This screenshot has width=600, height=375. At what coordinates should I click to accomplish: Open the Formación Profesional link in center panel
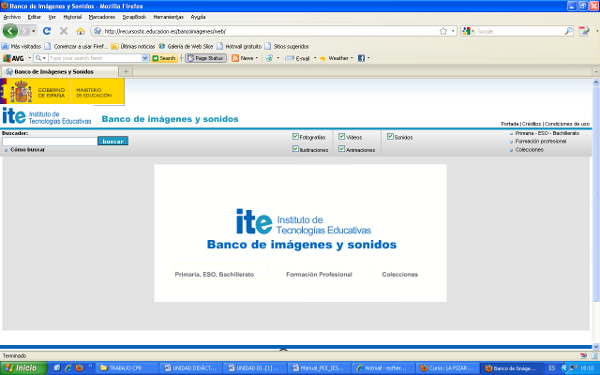319,274
